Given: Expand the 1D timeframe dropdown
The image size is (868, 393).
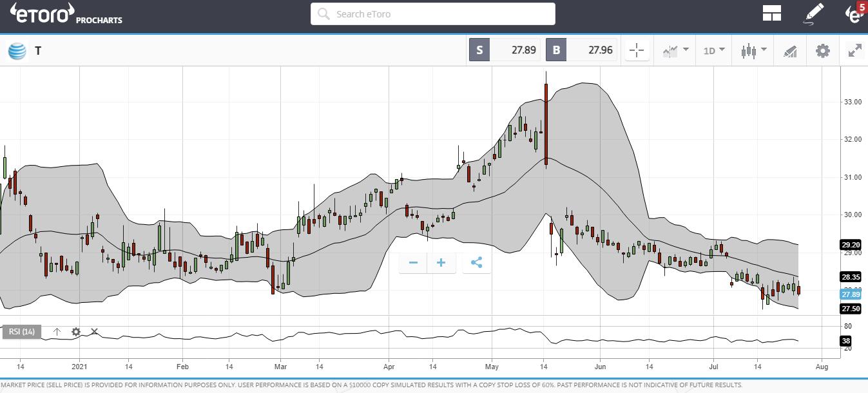Looking at the screenshot, I should tap(713, 50).
